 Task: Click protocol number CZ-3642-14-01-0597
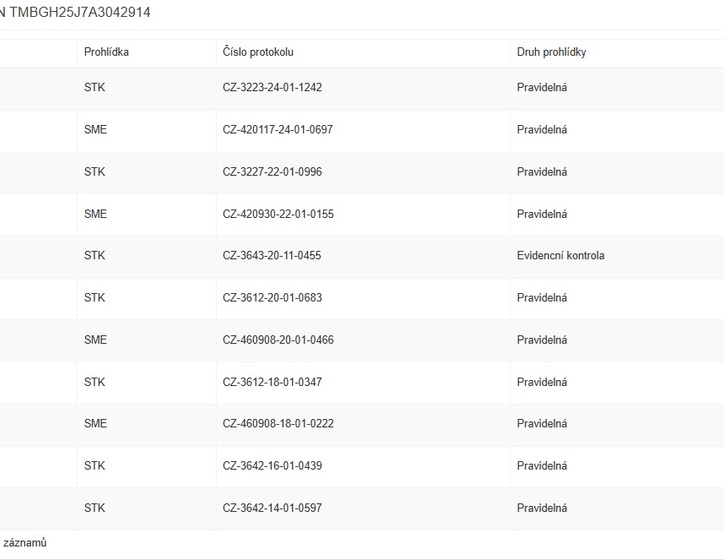272,508
